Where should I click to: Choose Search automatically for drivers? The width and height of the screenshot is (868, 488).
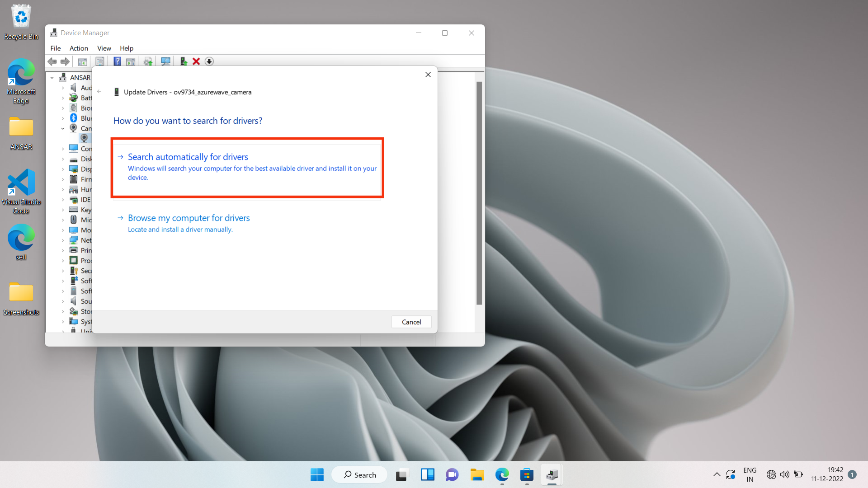tap(188, 157)
